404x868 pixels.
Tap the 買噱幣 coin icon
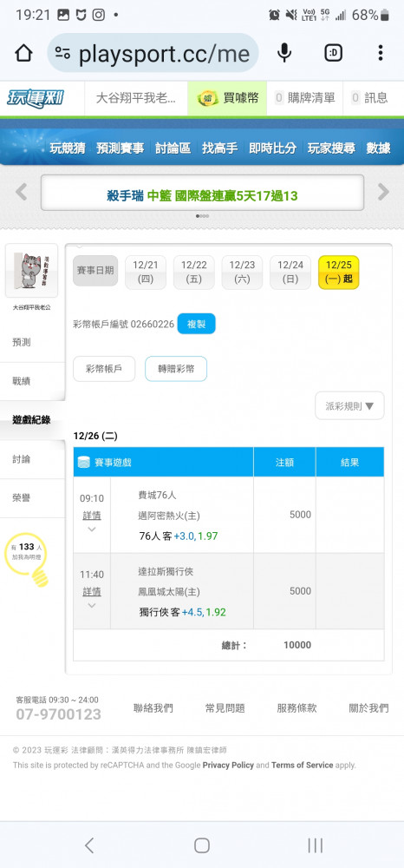click(206, 99)
